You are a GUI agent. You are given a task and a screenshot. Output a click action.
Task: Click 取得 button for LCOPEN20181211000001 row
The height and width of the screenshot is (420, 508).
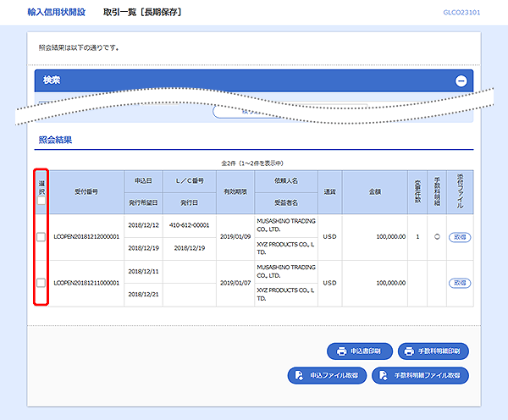click(x=460, y=283)
